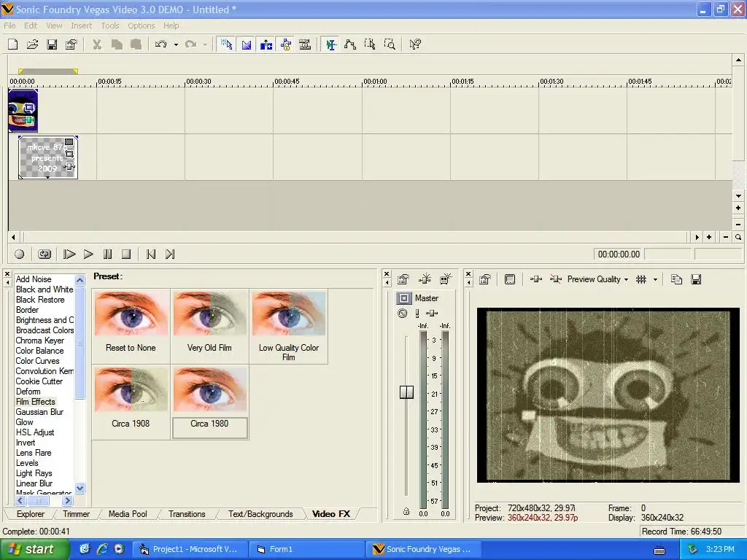Toggle Enable Snapping on the toolbar
747x560 pixels.
(x=226, y=44)
